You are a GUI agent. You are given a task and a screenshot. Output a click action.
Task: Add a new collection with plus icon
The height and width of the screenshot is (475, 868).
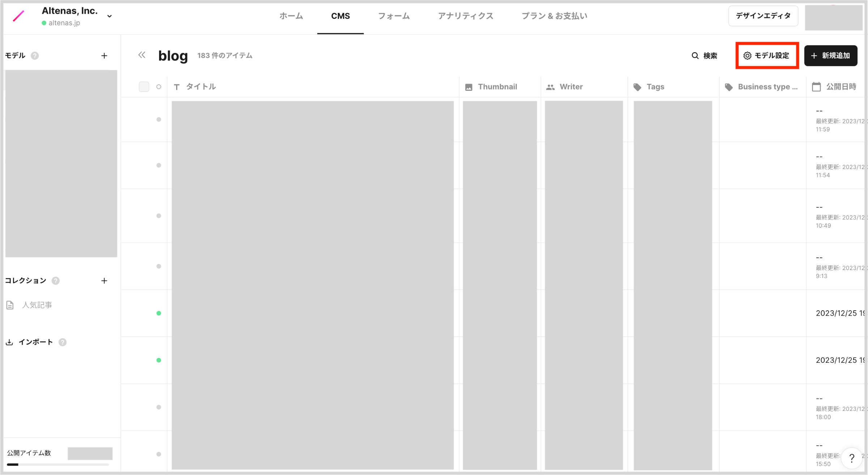coord(104,281)
